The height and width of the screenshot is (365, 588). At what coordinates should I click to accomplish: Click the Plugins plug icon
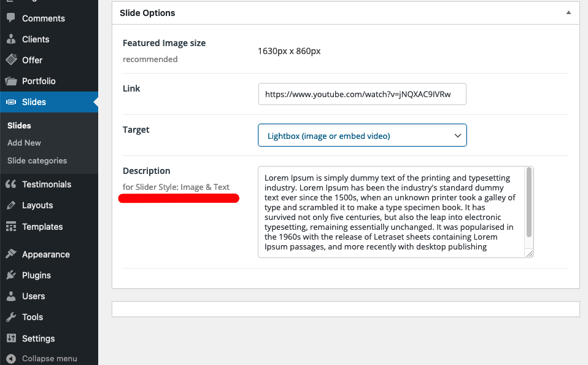coord(11,275)
